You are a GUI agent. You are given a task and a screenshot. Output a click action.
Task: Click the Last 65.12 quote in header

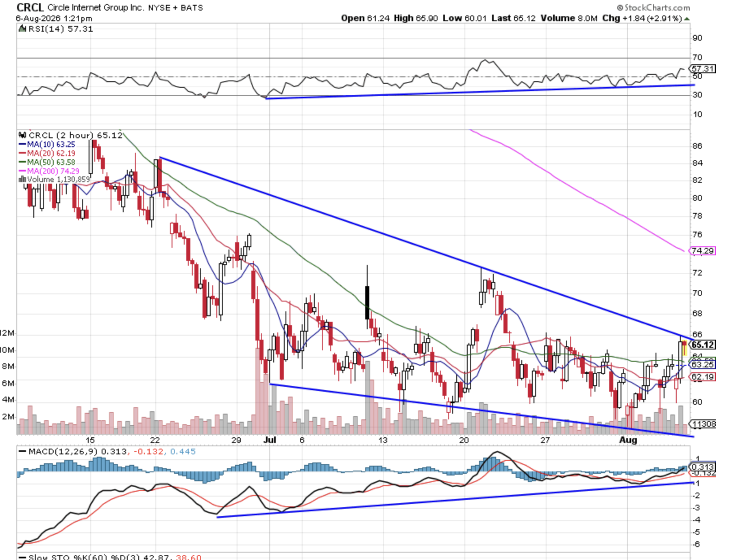(x=513, y=18)
